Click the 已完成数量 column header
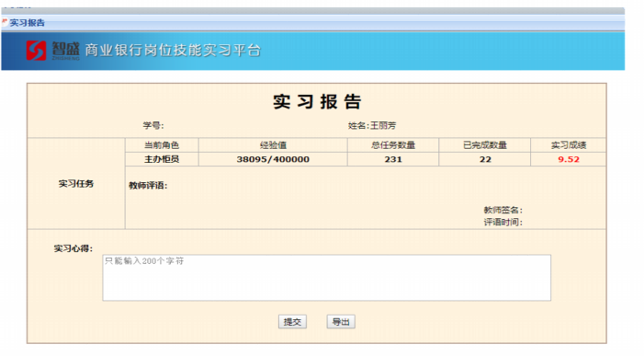 click(x=485, y=145)
